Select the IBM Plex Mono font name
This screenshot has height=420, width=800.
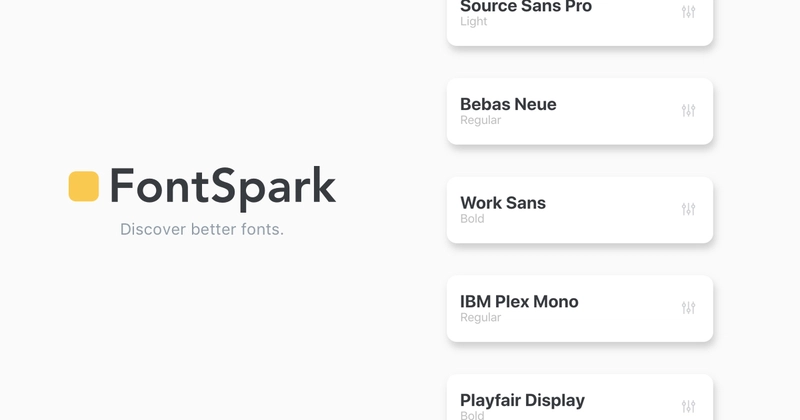click(x=519, y=302)
